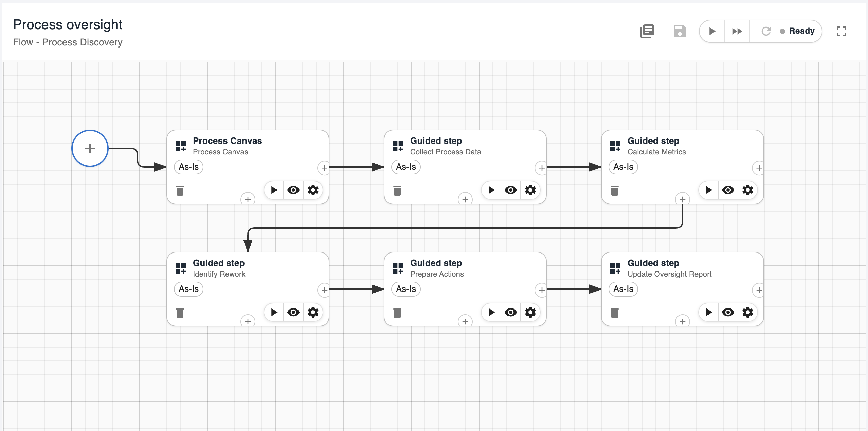Click As-Is tag on Process Canvas

189,167
